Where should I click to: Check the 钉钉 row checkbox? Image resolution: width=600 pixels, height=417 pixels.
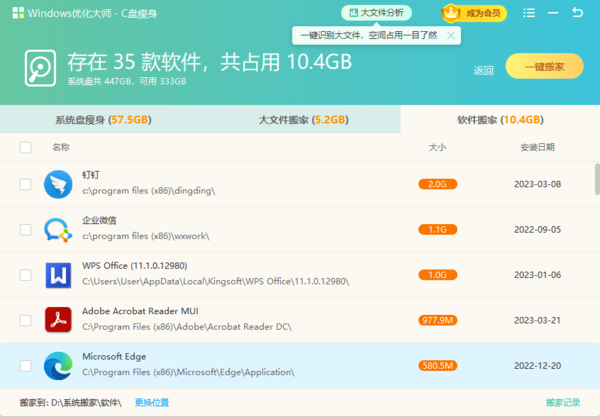(x=26, y=184)
